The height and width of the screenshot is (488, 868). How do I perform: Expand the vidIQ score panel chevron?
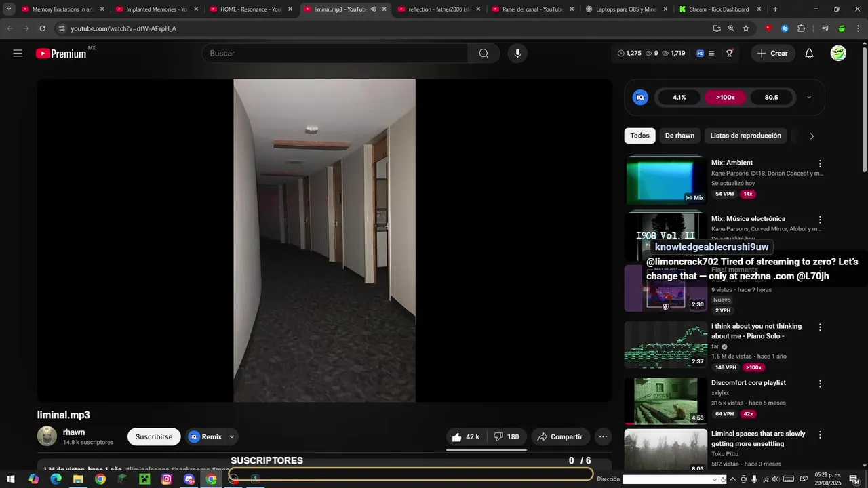click(x=808, y=98)
